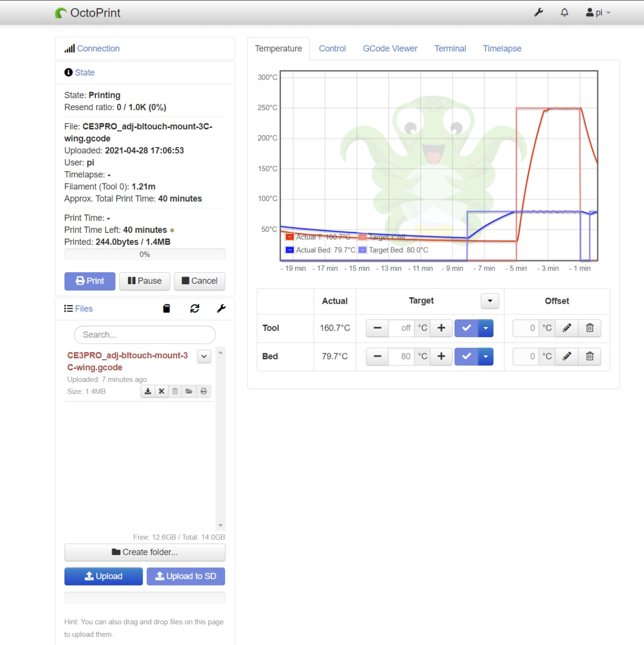Expand options for CE3PRO gcode file
The image size is (644, 645).
click(x=204, y=356)
